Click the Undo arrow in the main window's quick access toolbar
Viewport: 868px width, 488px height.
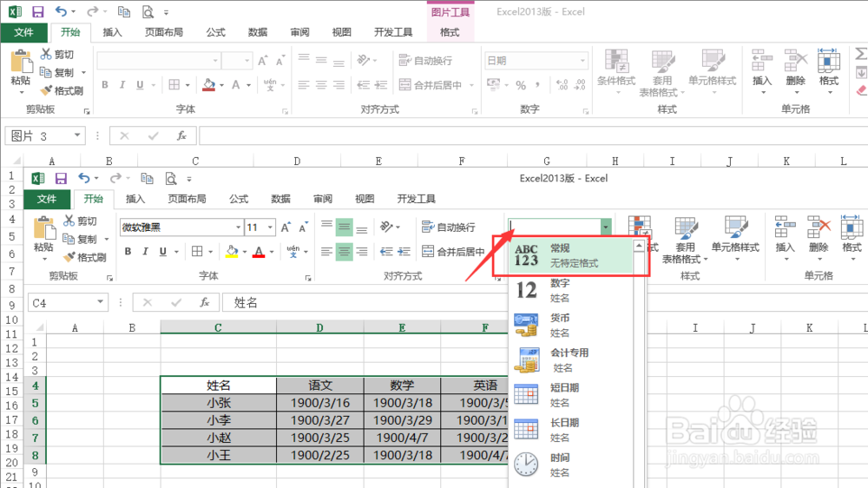[x=61, y=11]
